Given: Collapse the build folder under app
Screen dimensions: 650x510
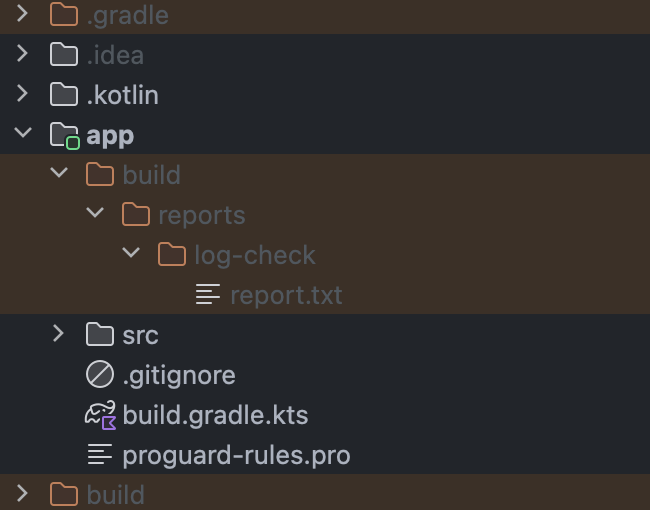Looking at the screenshot, I should (x=59, y=172).
